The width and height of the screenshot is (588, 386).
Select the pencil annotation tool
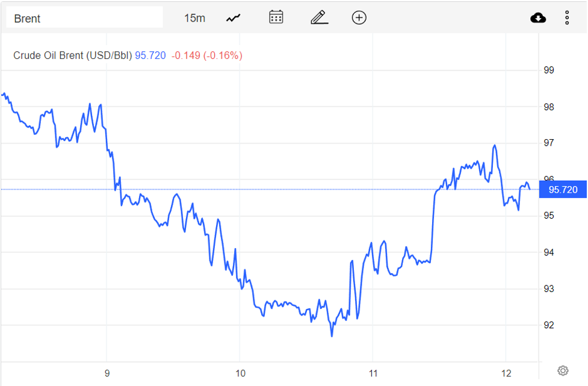pyautogui.click(x=318, y=17)
